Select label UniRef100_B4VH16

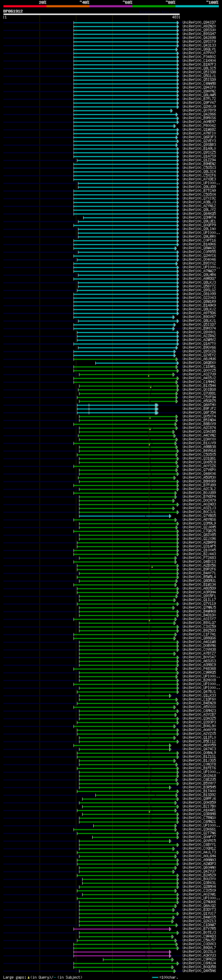pos(199,451)
